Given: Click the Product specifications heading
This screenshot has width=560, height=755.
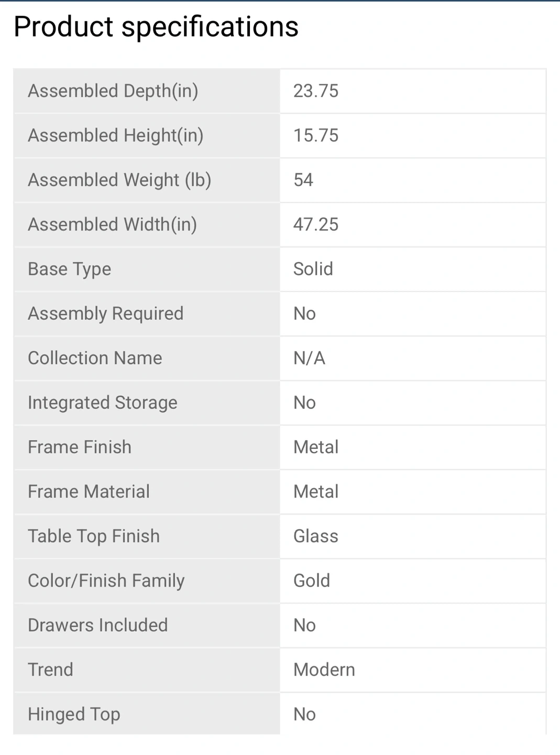Looking at the screenshot, I should click(x=156, y=27).
